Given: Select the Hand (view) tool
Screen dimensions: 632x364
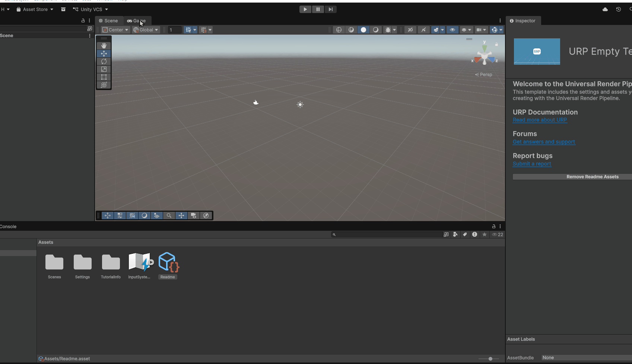Looking at the screenshot, I should [104, 45].
